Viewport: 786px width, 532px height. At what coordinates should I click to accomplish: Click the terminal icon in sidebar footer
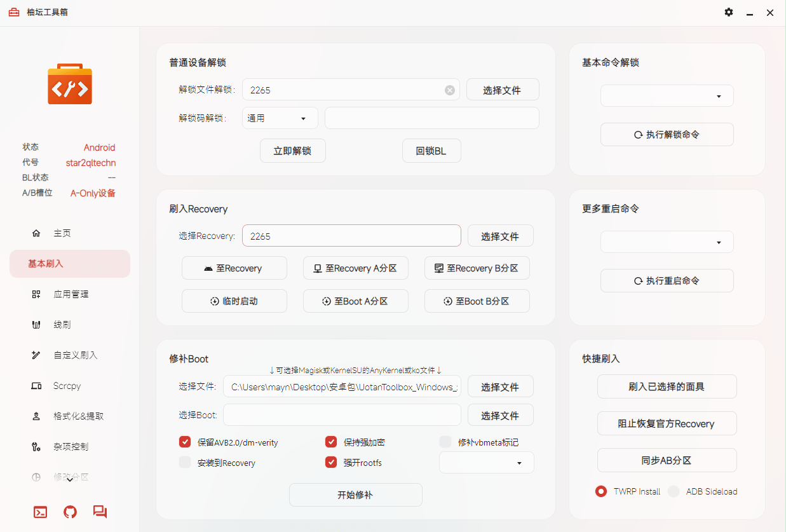click(x=39, y=512)
